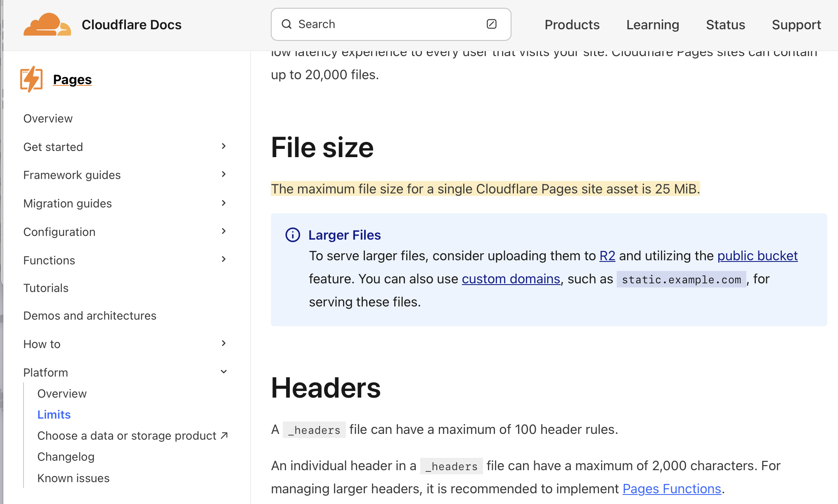Expand the Functions sidebar section
The image size is (838, 504).
[223, 259]
